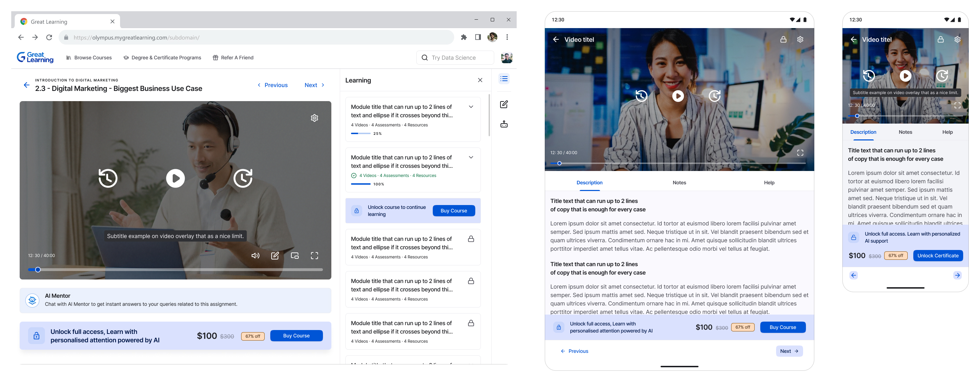Viewport: 980px width, 382px height.
Task: Open Help tab on phone view
Action: pyautogui.click(x=947, y=132)
